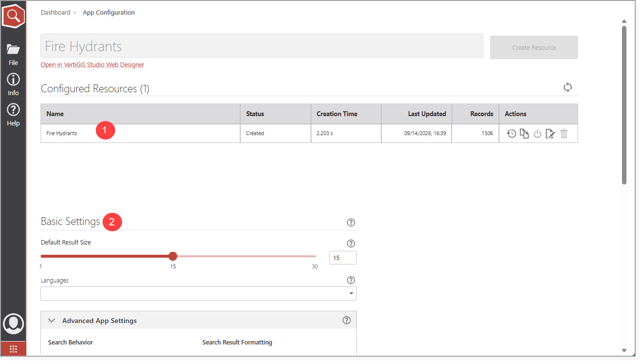
Task: Open the Help section in sidebar
Action: pos(13,115)
